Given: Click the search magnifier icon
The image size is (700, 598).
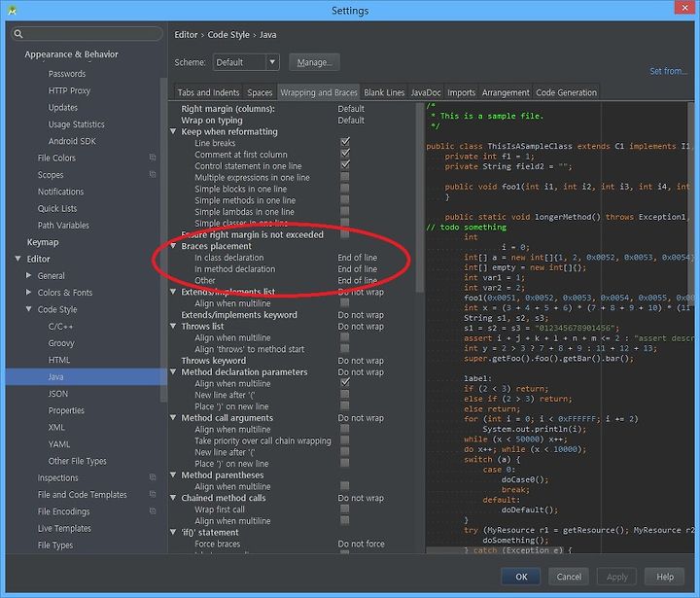Looking at the screenshot, I should point(17,34).
